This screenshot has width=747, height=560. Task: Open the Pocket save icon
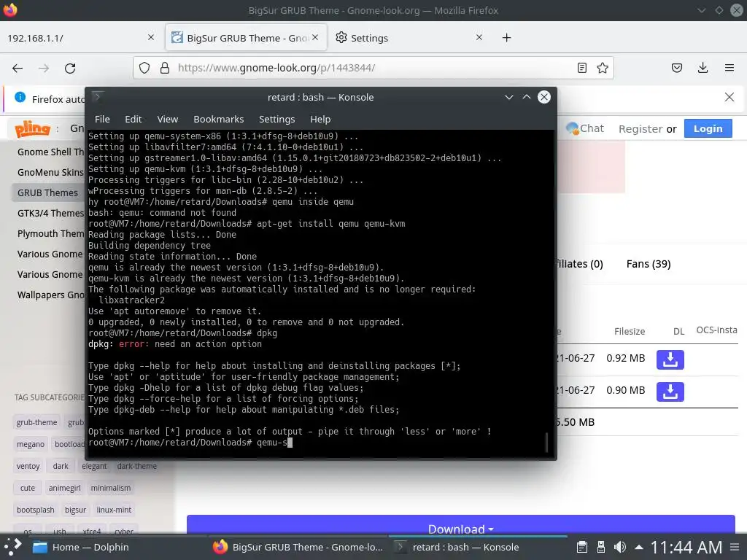pyautogui.click(x=677, y=68)
